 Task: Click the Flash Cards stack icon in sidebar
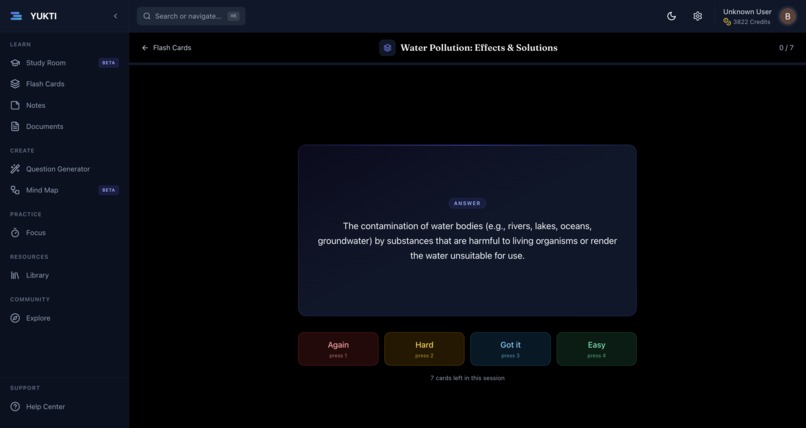point(15,84)
